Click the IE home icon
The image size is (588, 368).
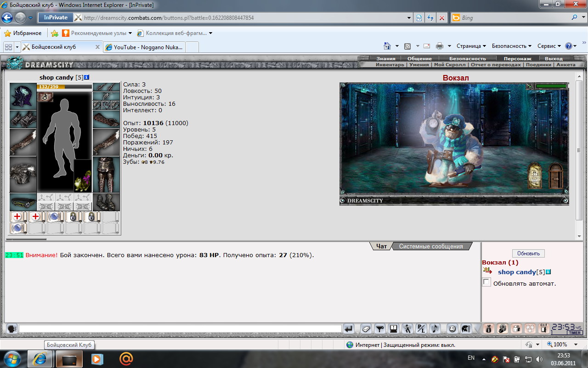387,46
